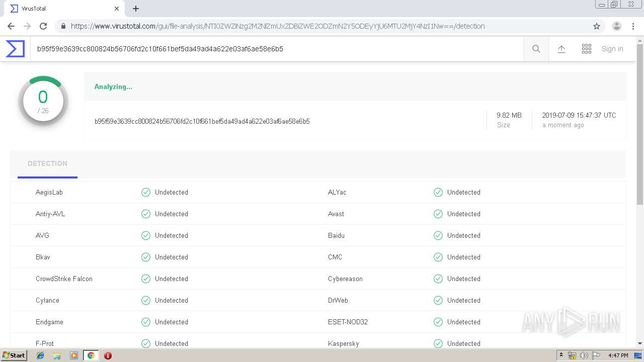Click the browser forward arrow
This screenshot has width=644, height=362.
tap(27, 26)
